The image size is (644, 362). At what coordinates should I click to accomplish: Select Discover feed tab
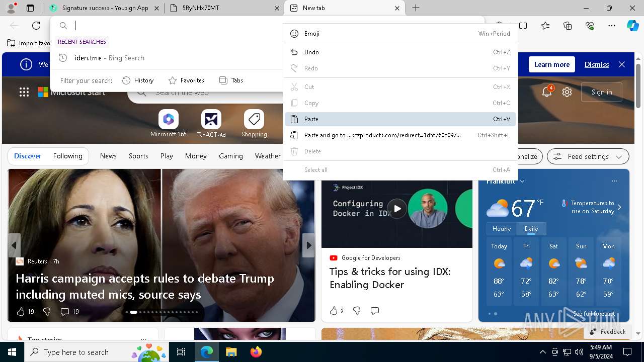pyautogui.click(x=28, y=156)
